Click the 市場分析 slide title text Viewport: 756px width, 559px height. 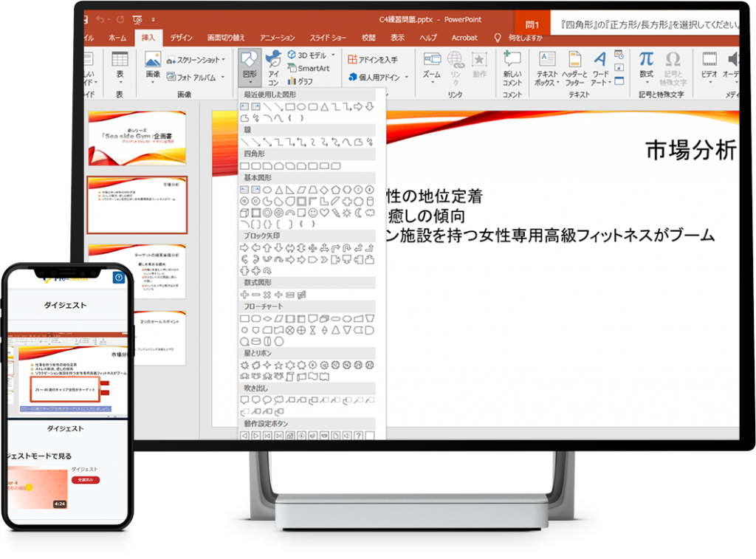[x=691, y=150]
